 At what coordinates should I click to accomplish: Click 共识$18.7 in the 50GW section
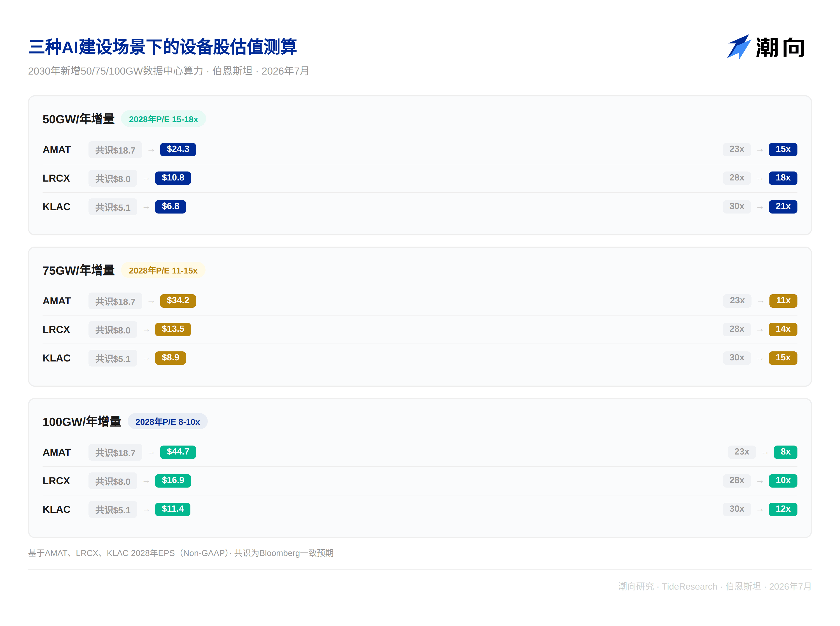(x=115, y=150)
